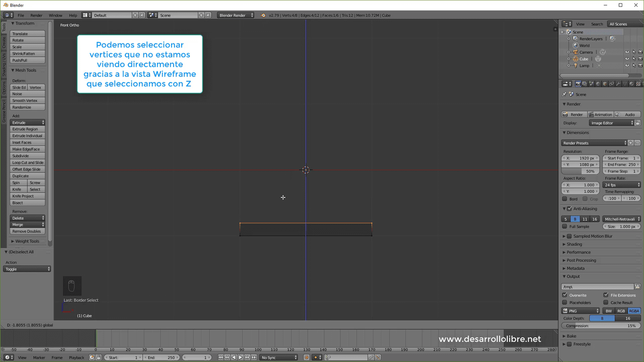Uncheck the File Extensions checkbox

point(606,295)
